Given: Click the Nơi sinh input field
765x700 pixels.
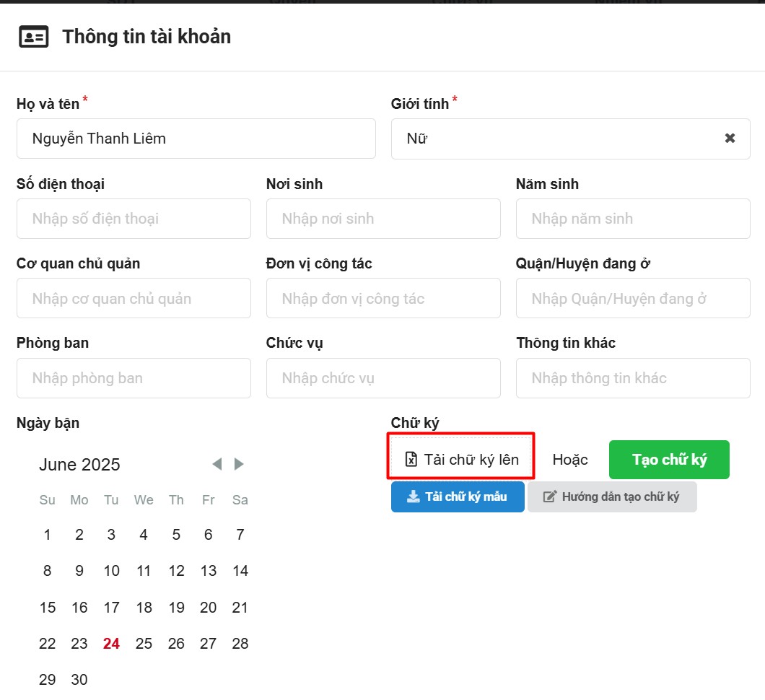Looking at the screenshot, I should pos(383,219).
